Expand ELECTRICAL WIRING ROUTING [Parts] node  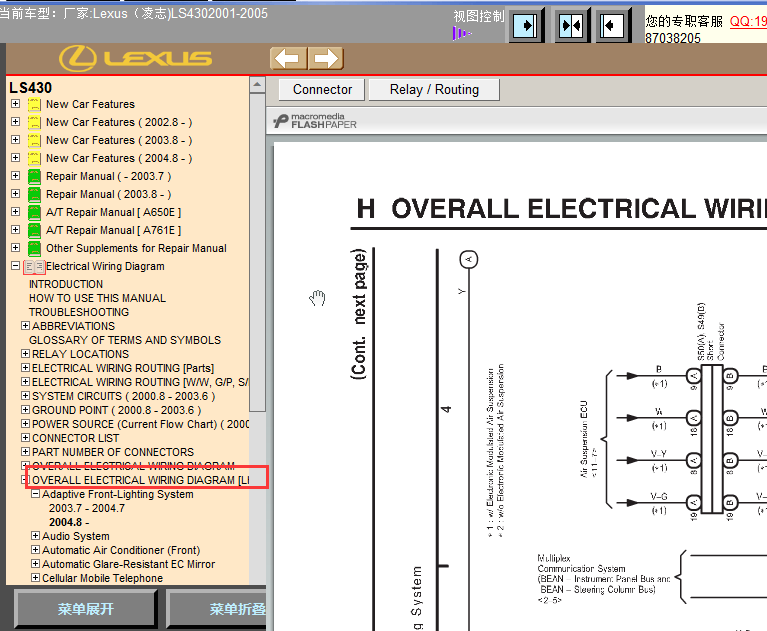coord(25,367)
